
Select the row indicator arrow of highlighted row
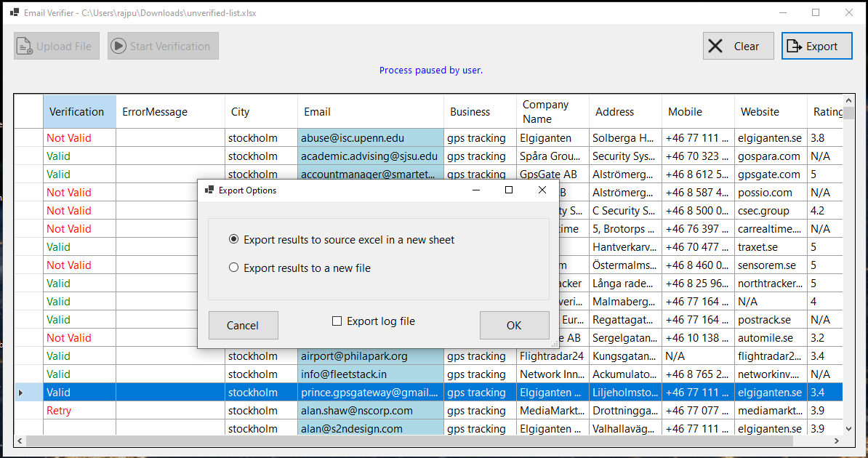21,393
